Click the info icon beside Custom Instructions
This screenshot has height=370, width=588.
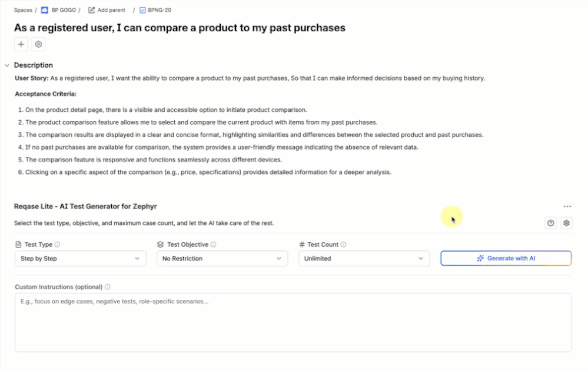(x=108, y=287)
